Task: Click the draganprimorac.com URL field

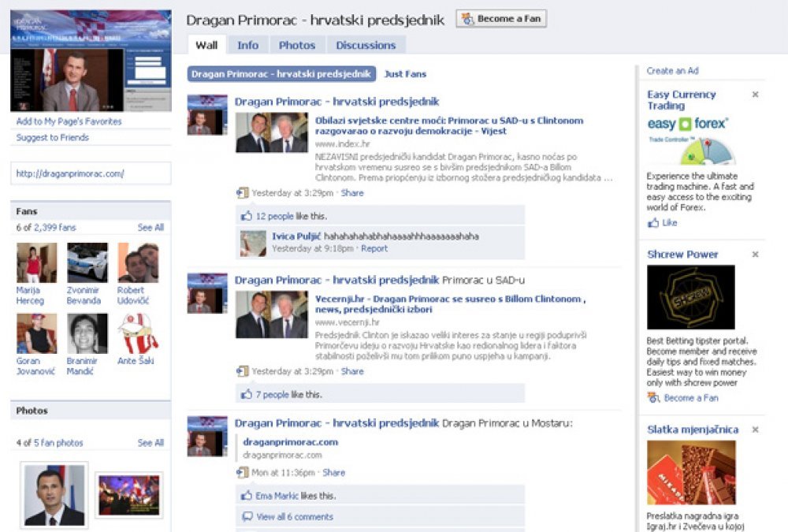Action: point(91,173)
